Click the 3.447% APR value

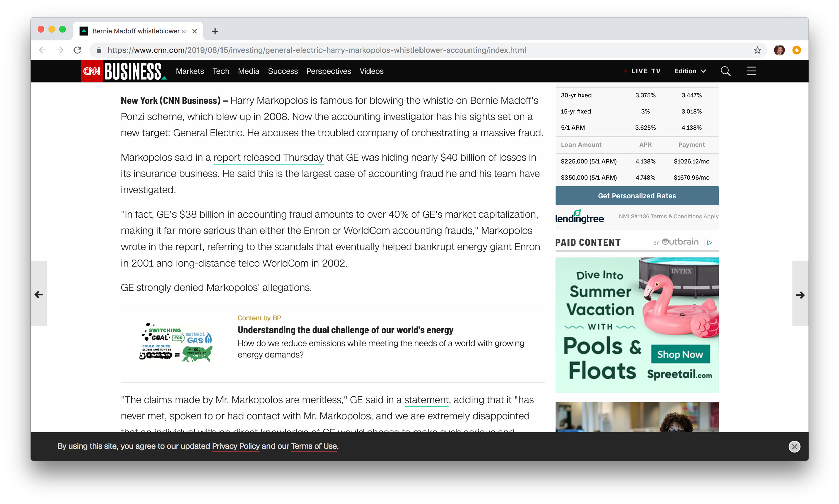point(691,95)
